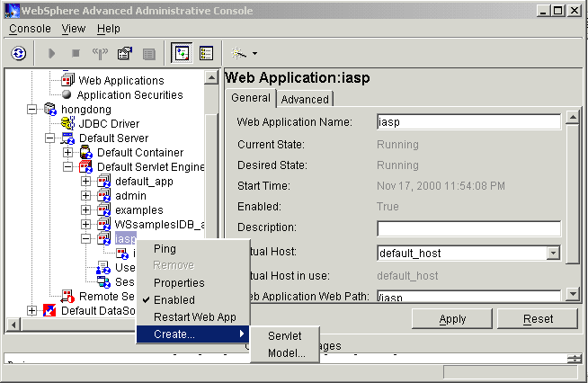This screenshot has width=588, height=383.
Task: Choose Properties from the context menu
Action: (x=192, y=282)
